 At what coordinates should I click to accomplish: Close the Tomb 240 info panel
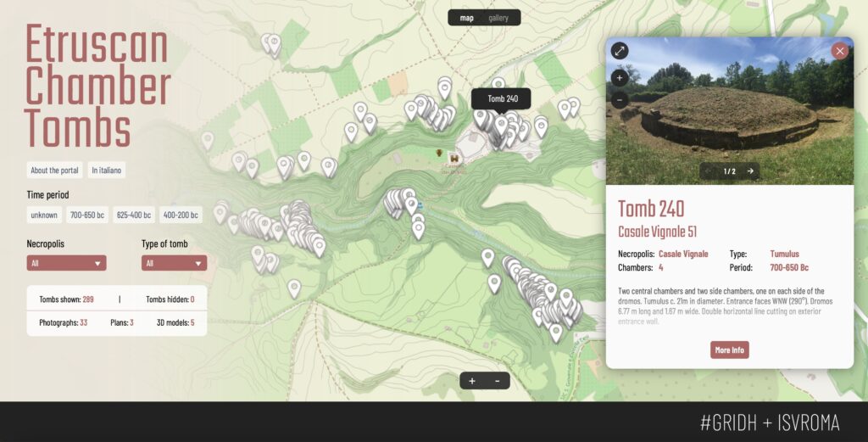click(x=840, y=51)
